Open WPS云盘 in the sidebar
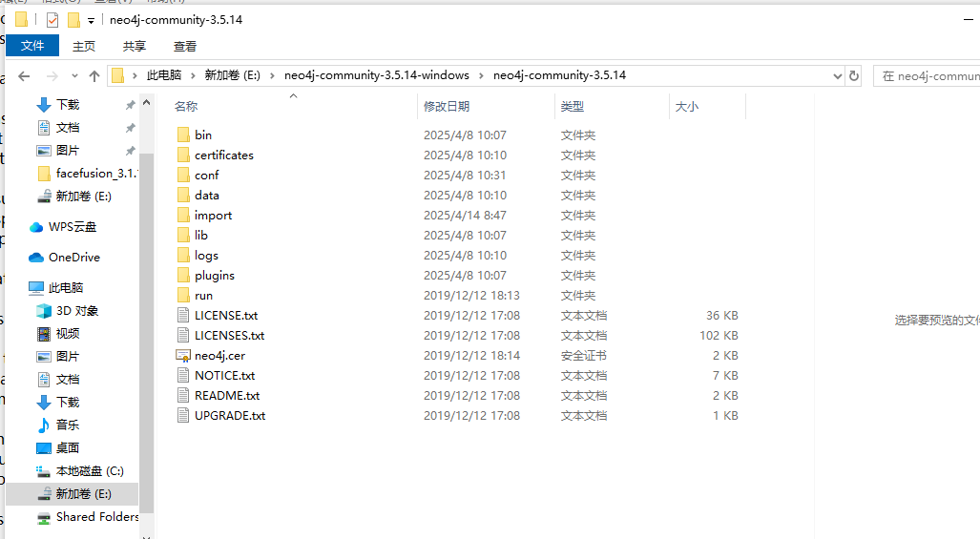 point(73,227)
